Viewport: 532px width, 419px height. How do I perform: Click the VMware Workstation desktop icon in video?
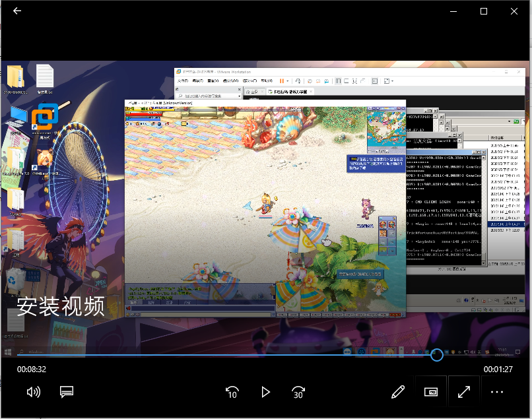coord(45,117)
